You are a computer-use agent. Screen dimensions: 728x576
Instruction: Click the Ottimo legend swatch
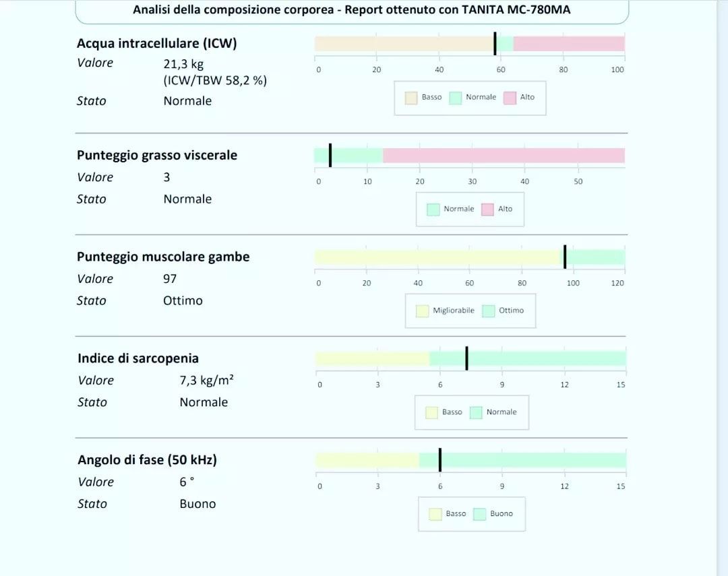pos(489,311)
